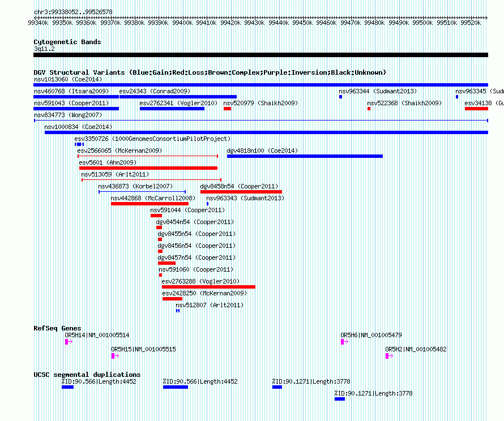Click the dgv8454n54 small red marker

tap(159, 227)
